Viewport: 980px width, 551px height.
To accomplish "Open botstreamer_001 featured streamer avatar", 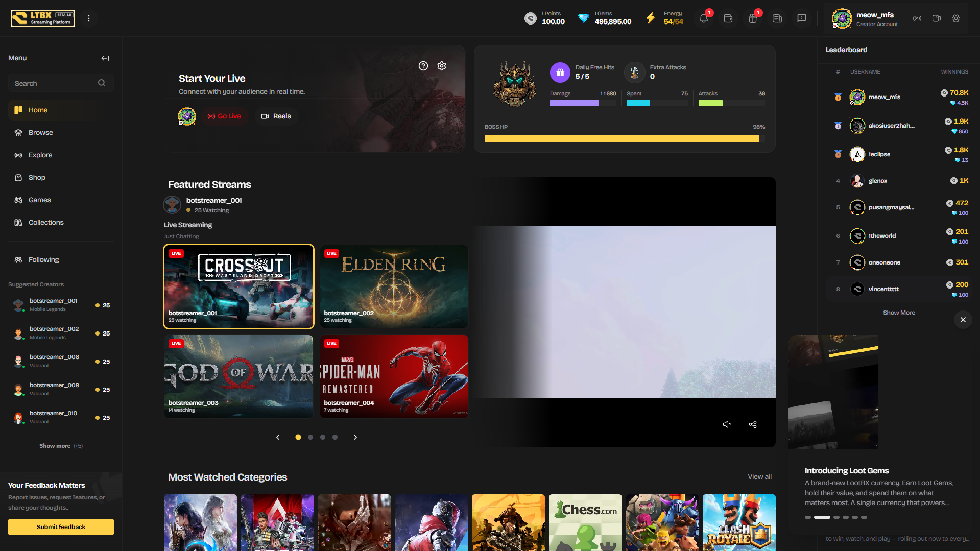I will click(x=172, y=205).
